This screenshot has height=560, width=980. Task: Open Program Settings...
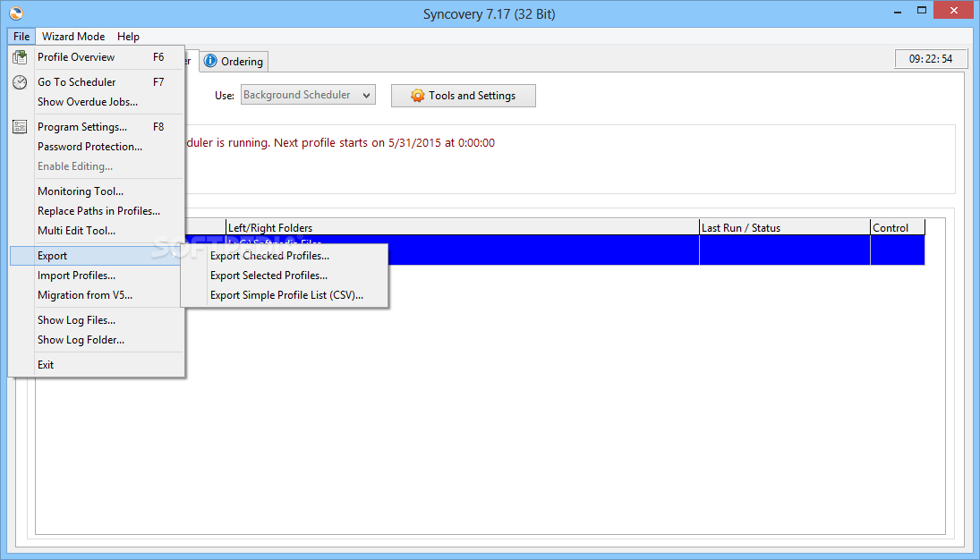coord(97,127)
